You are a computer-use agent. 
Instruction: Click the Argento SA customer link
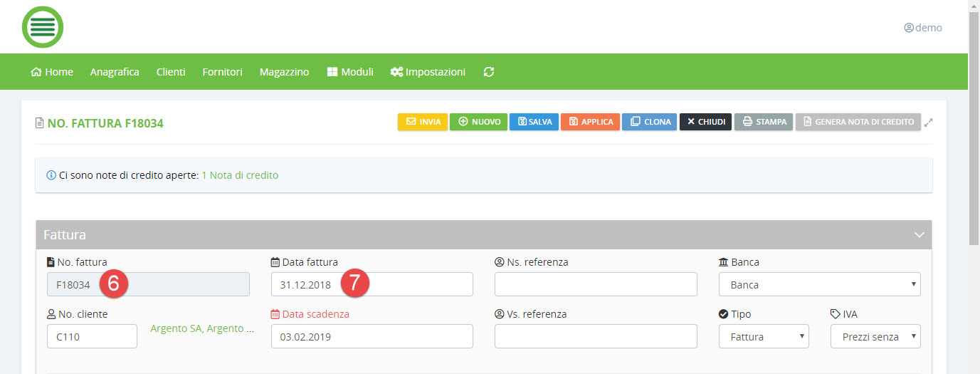pyautogui.click(x=201, y=328)
